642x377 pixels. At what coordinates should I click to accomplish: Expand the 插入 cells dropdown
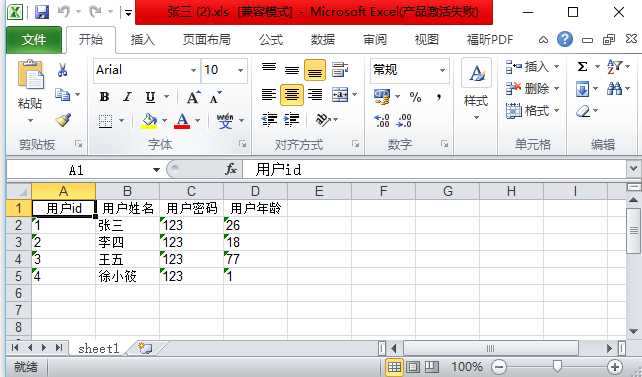tap(556, 66)
